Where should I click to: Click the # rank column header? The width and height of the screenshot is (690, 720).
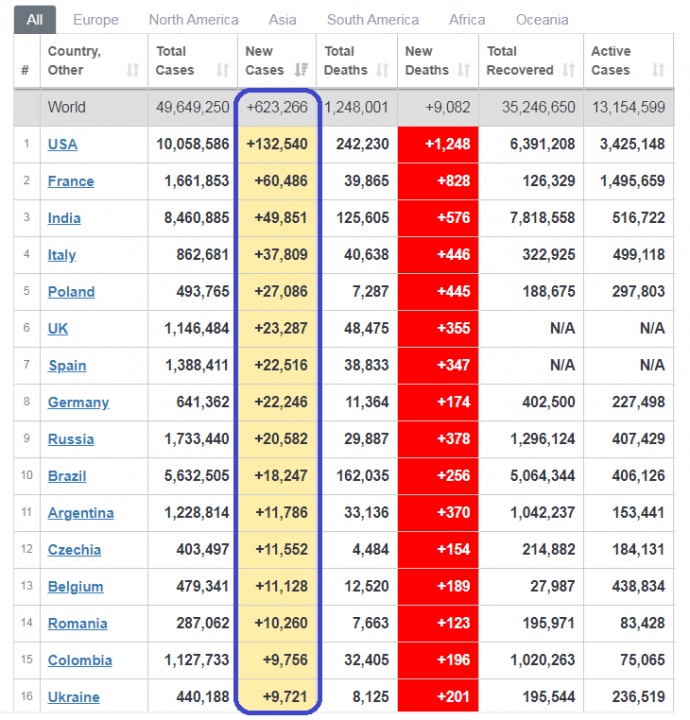[25, 70]
